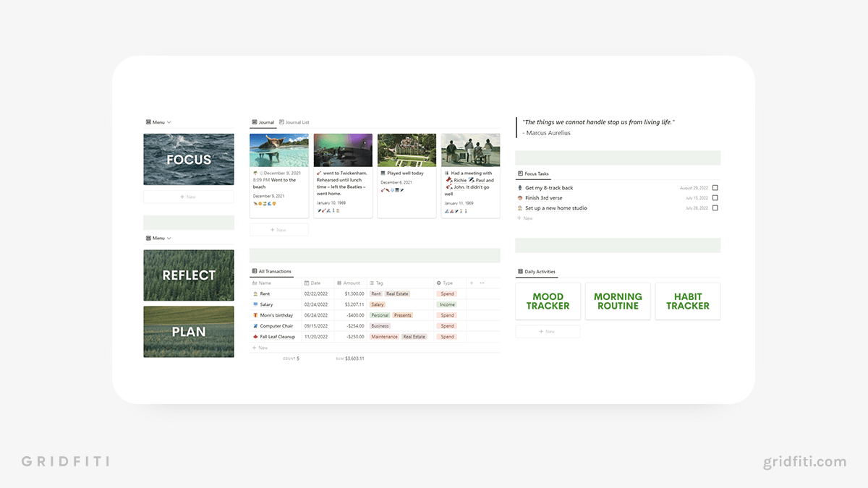
Task: Add a new card below FOCUS
Action: click(189, 197)
